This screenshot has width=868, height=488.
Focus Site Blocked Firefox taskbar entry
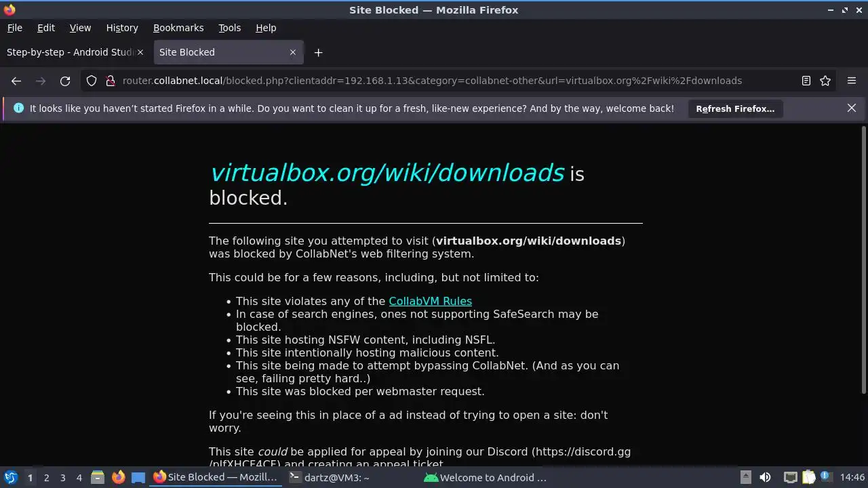[216, 477]
